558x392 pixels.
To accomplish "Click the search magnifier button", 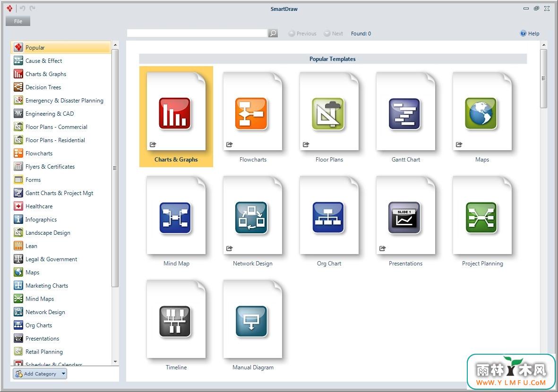I will coord(273,34).
